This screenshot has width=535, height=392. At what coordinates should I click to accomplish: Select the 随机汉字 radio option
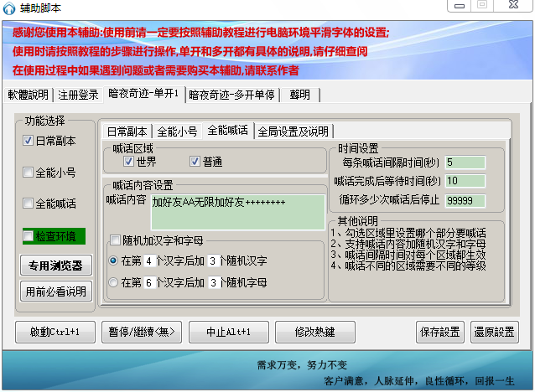(x=114, y=261)
